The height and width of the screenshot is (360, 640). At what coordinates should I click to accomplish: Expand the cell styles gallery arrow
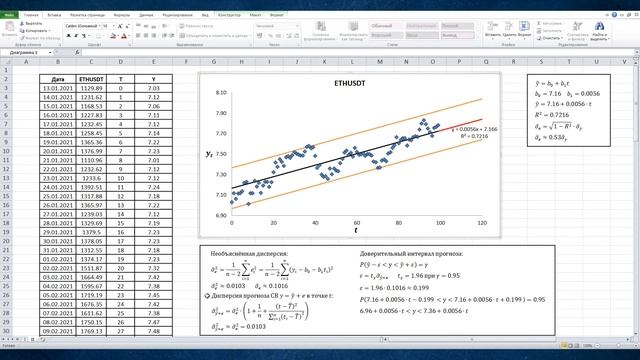pos(478,37)
